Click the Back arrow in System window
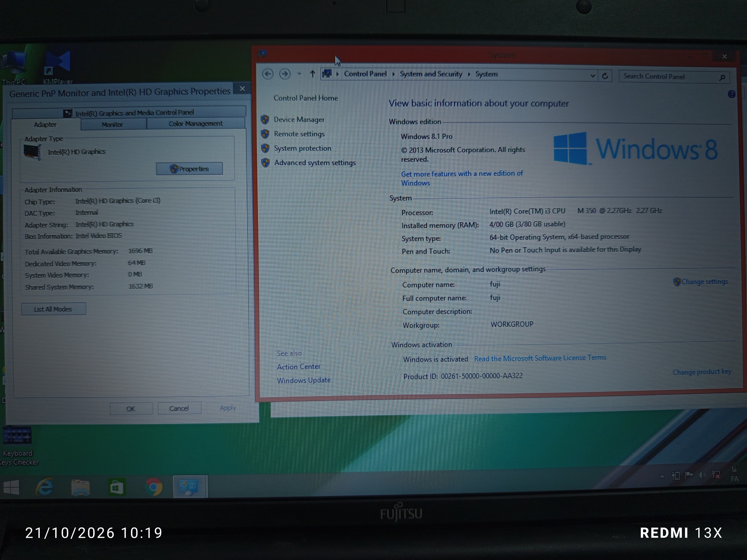 (268, 74)
